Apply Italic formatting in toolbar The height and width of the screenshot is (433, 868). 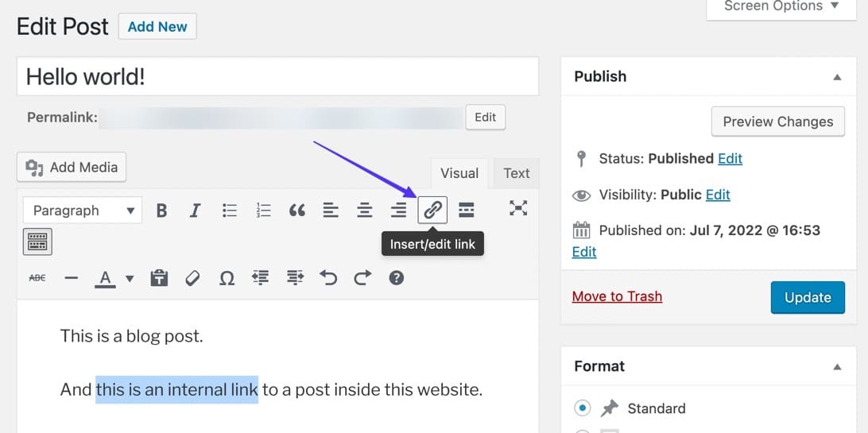(x=195, y=211)
